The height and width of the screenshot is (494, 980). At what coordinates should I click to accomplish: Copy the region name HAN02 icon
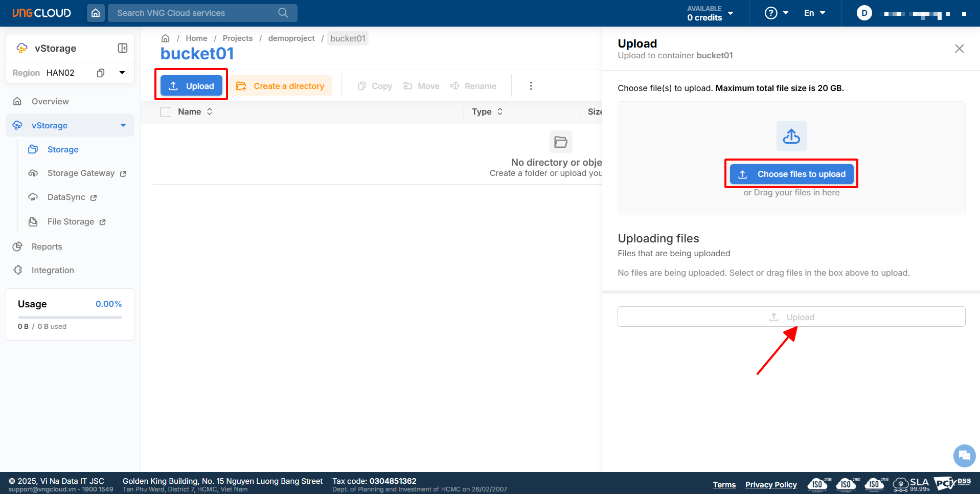click(x=101, y=73)
